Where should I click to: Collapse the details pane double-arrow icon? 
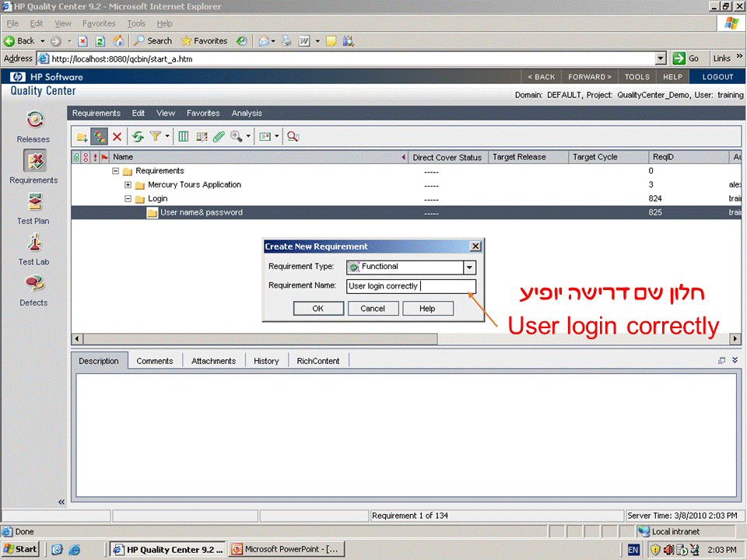735,360
